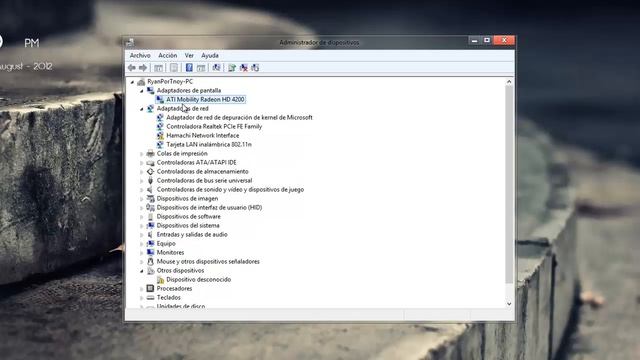Maximize the Administrador de dispositivos window

[x=487, y=40]
